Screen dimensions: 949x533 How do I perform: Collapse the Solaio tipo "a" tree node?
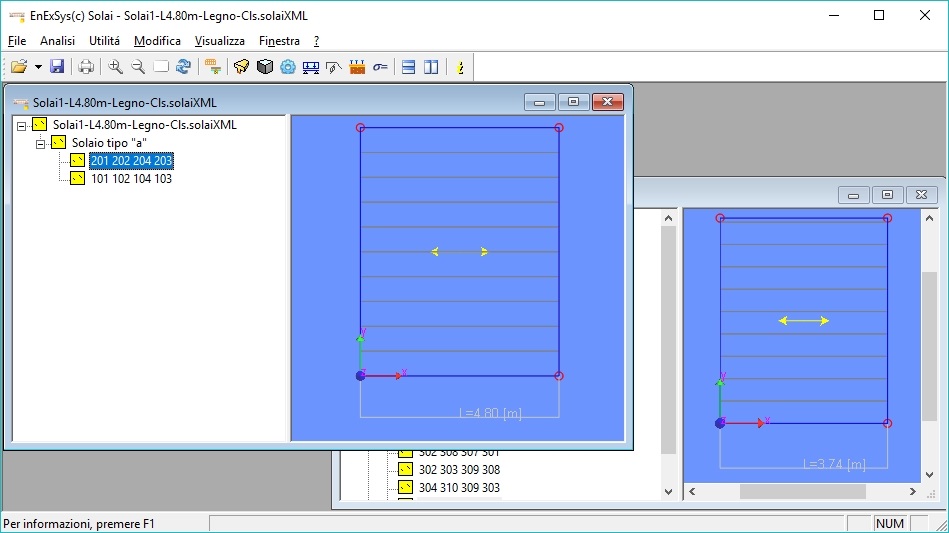click(x=41, y=143)
